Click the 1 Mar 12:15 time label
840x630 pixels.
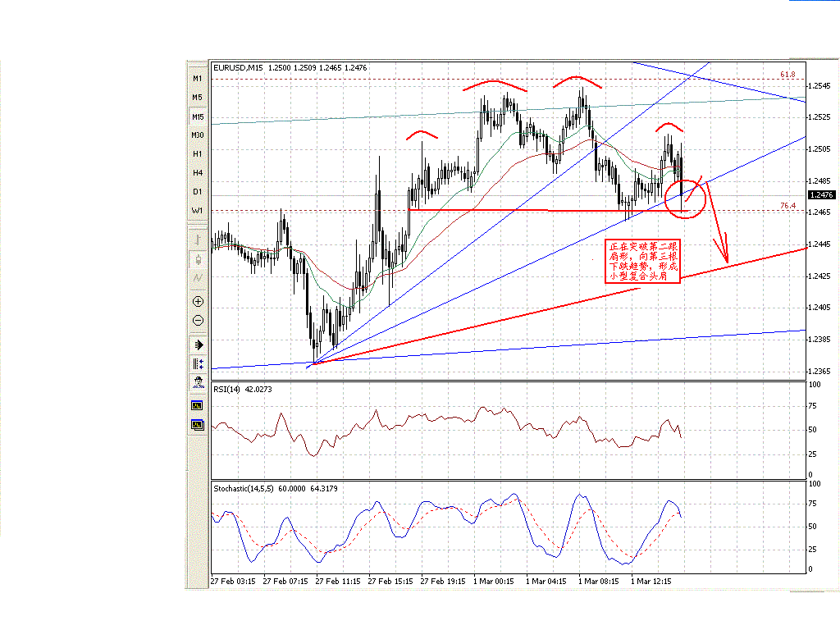651,582
